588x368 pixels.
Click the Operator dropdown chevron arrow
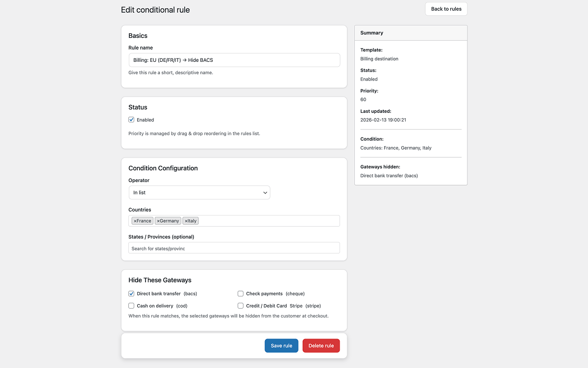coord(265,192)
